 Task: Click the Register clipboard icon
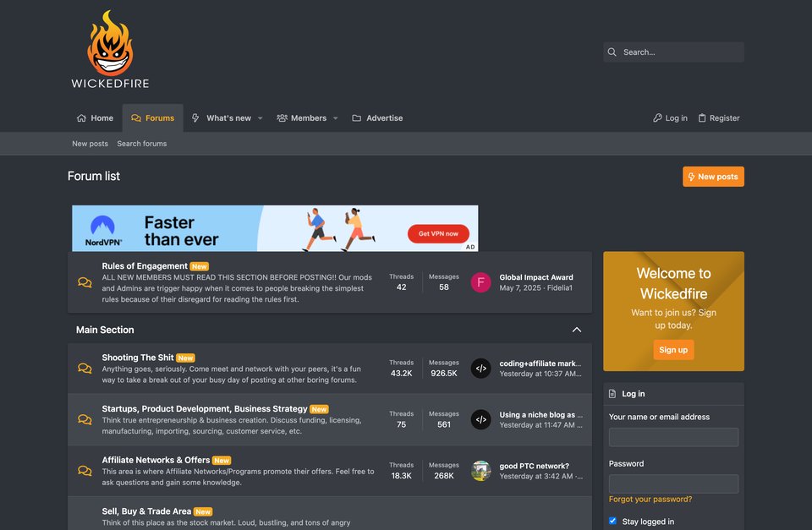(x=702, y=118)
